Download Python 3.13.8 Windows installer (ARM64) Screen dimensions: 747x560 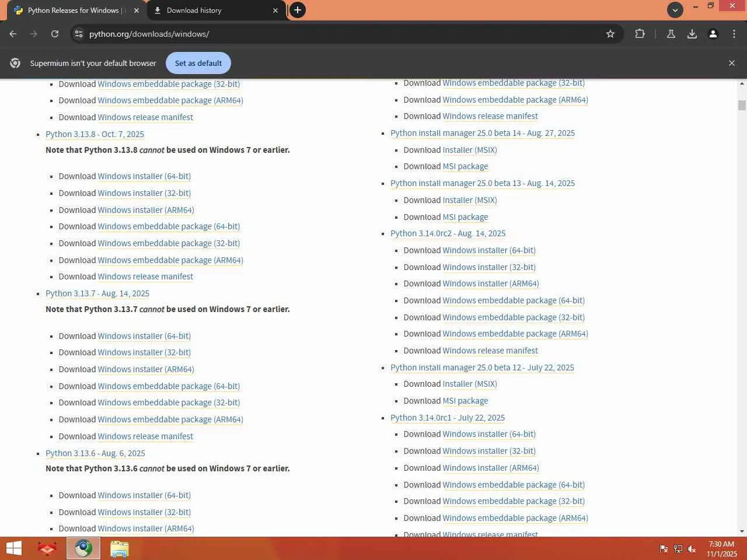[x=146, y=210]
